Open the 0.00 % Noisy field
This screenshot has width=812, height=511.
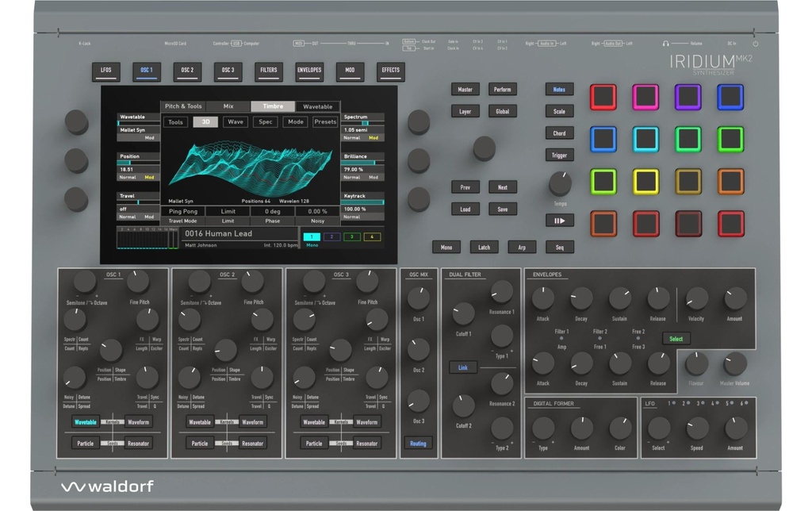coord(317,211)
